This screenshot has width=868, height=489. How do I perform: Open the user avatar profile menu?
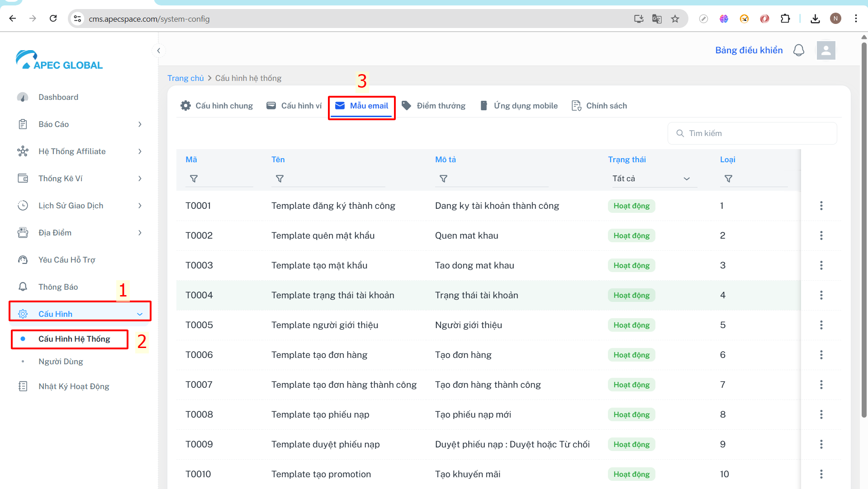(x=826, y=50)
